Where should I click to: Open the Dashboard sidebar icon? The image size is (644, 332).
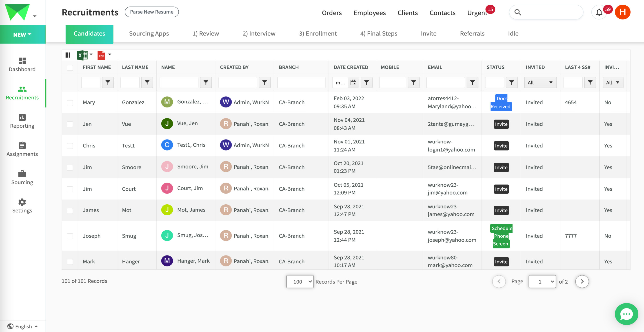[x=22, y=61]
